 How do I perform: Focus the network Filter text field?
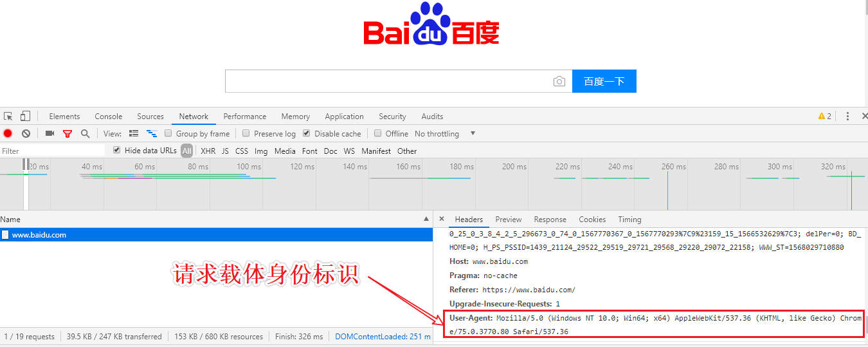click(x=53, y=151)
